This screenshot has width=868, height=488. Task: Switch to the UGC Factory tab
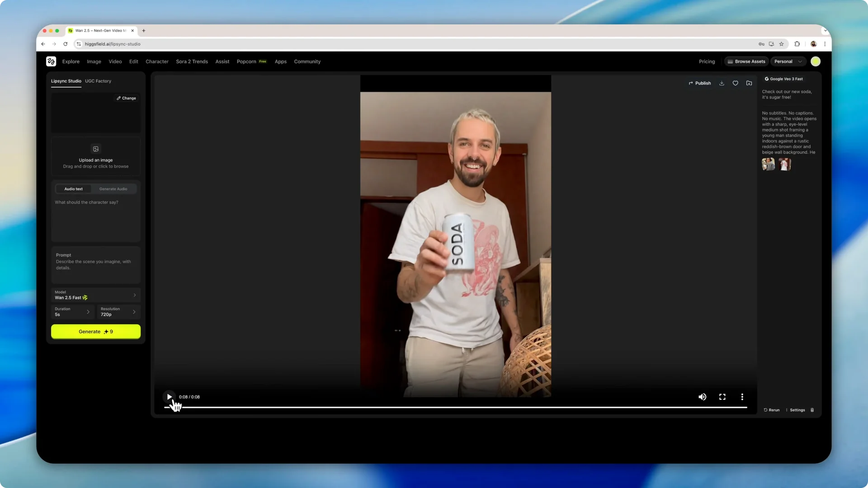(x=98, y=81)
